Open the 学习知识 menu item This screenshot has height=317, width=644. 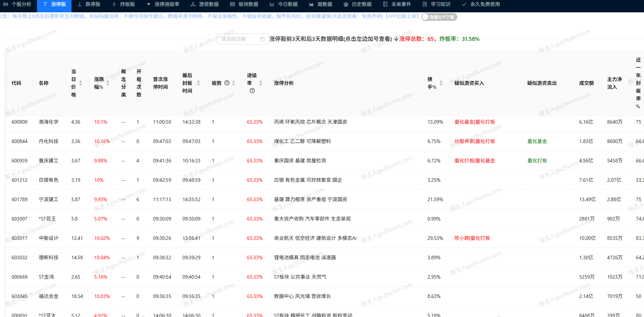tap(436, 4)
